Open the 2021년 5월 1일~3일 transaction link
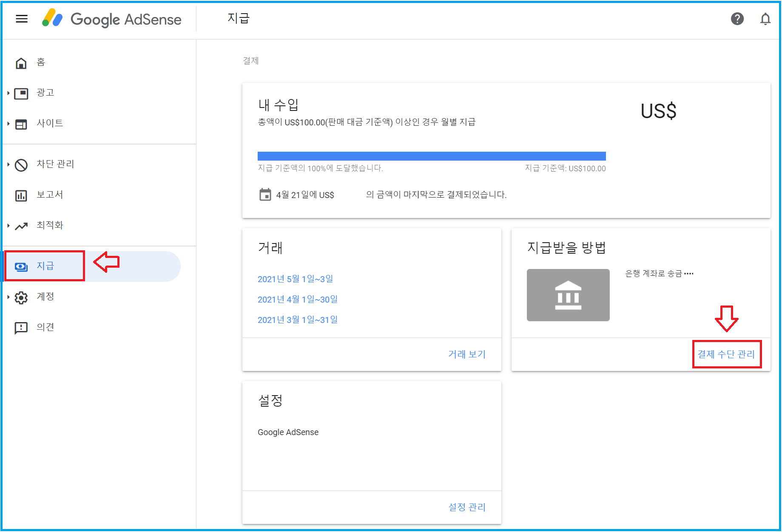 295,279
